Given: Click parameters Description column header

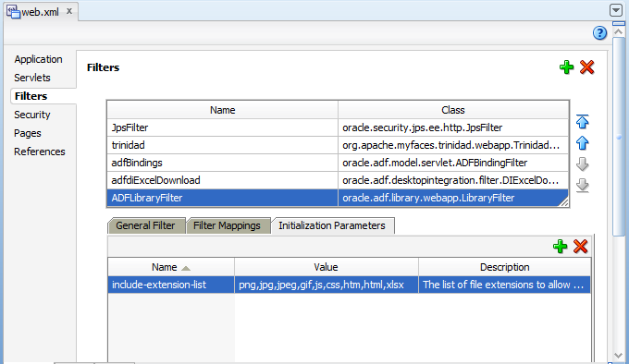Looking at the screenshot, I should point(505,267).
